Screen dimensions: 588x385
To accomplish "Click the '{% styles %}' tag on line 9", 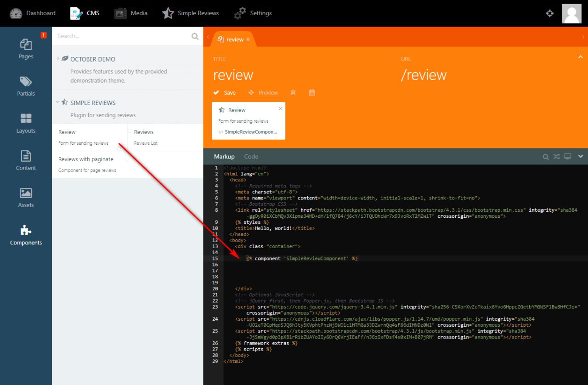I will (x=252, y=222).
